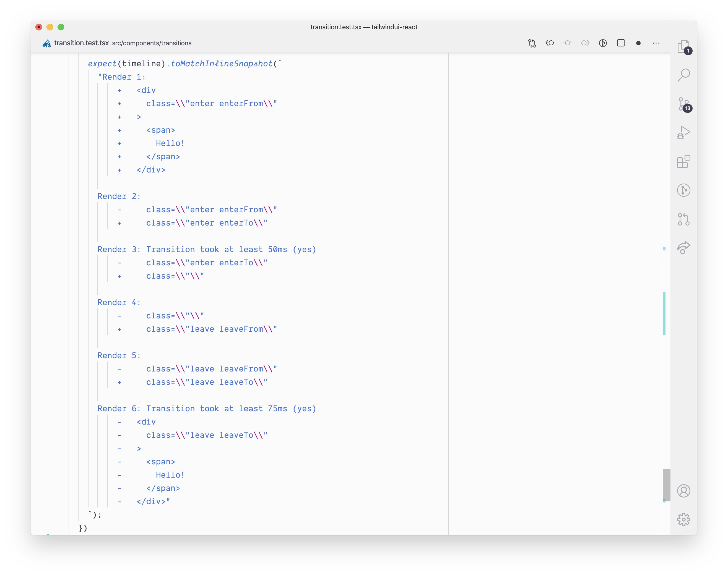Select the transition.test.tsx editor tab

(81, 43)
